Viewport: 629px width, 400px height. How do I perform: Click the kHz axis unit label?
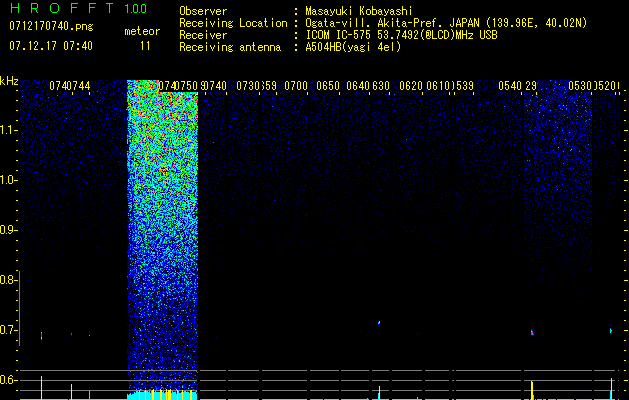coord(9,81)
